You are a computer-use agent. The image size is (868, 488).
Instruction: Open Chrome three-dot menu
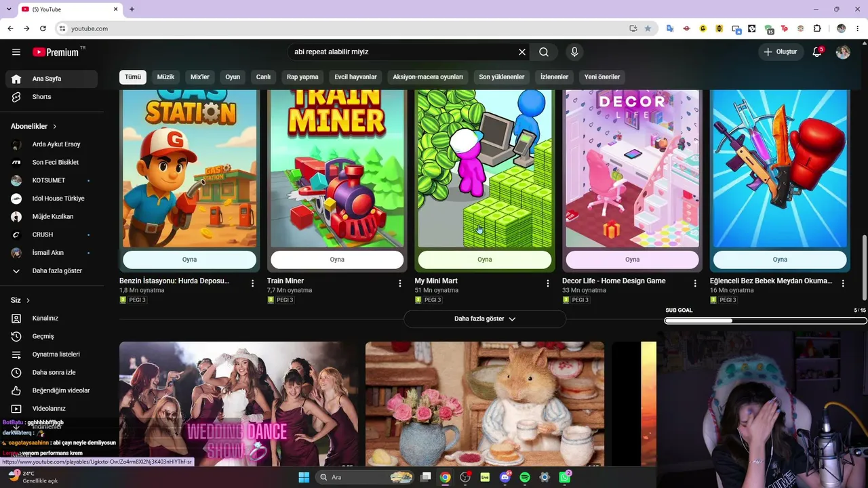point(858,28)
